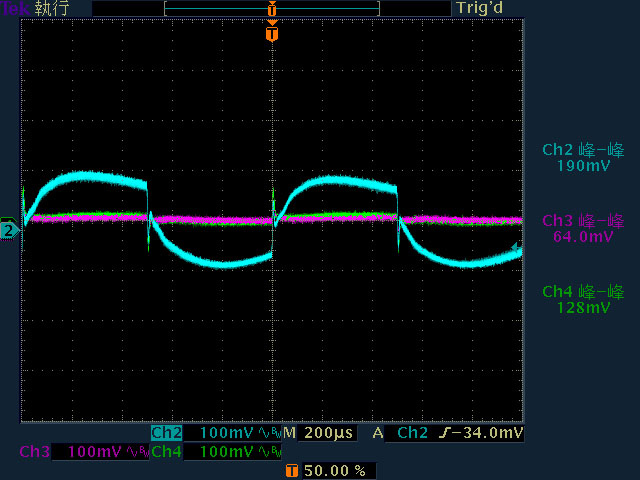Click the Ch2 peak-to-peak 190mV measurement

click(583, 158)
